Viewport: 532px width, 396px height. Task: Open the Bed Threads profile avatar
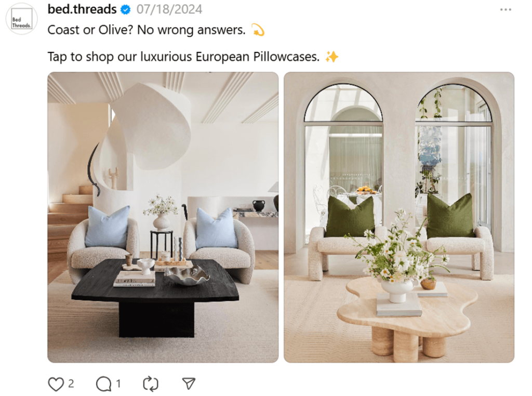pyautogui.click(x=21, y=19)
